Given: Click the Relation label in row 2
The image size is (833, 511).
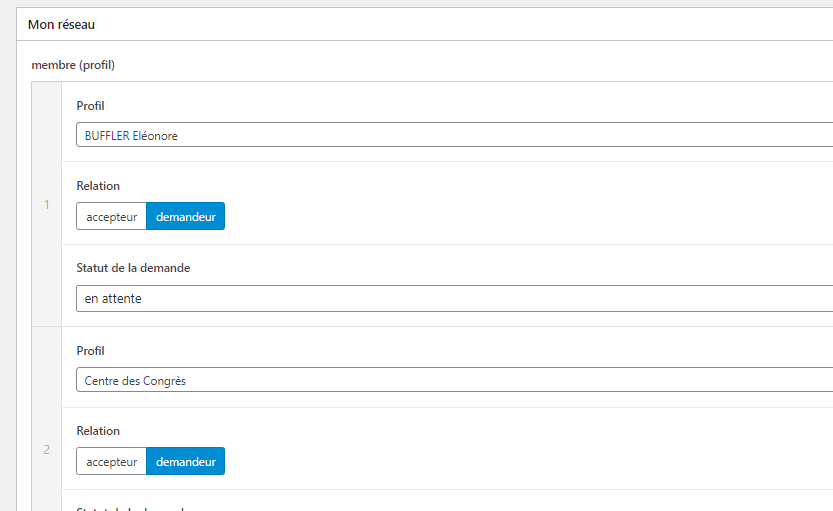Looking at the screenshot, I should point(98,431).
